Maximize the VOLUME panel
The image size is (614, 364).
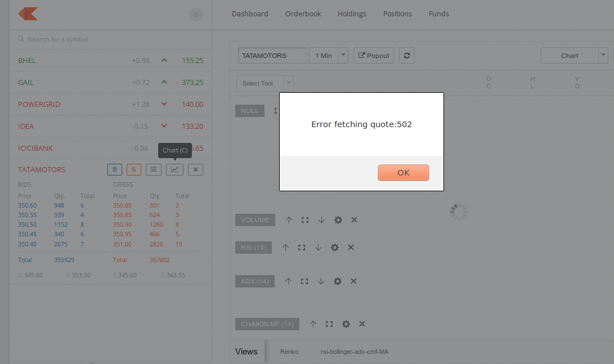pos(305,220)
